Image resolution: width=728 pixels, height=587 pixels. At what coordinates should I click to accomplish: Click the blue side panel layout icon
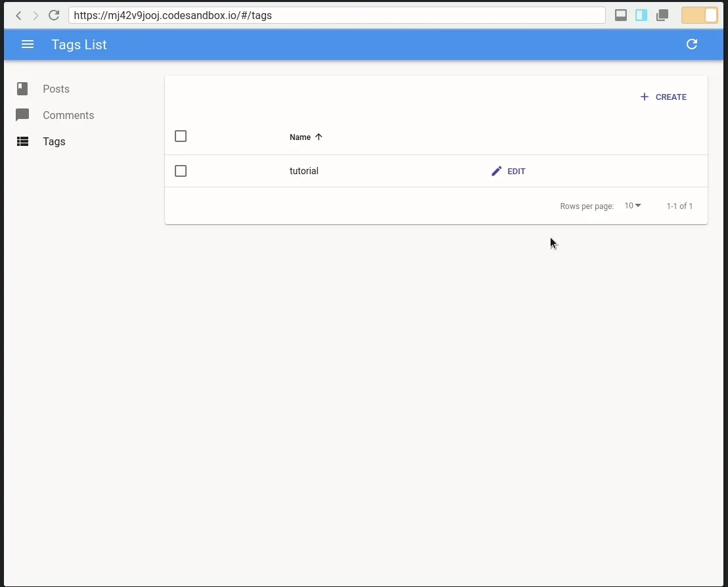tap(641, 15)
